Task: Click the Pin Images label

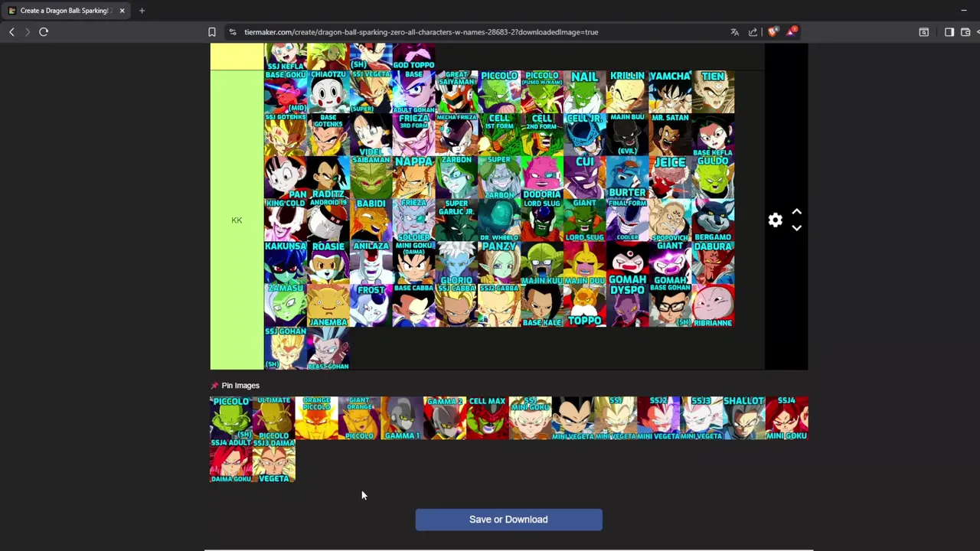Action: [x=240, y=386]
